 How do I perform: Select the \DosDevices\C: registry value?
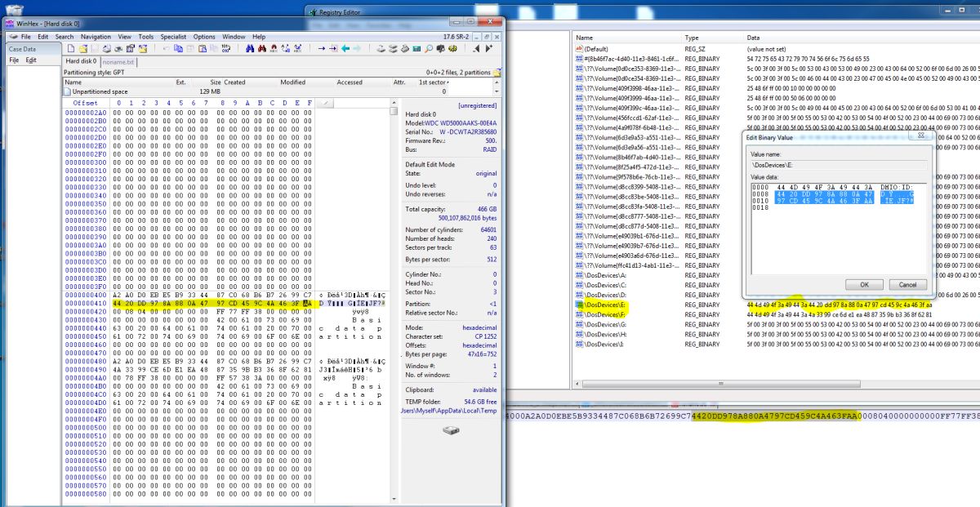coord(604,285)
